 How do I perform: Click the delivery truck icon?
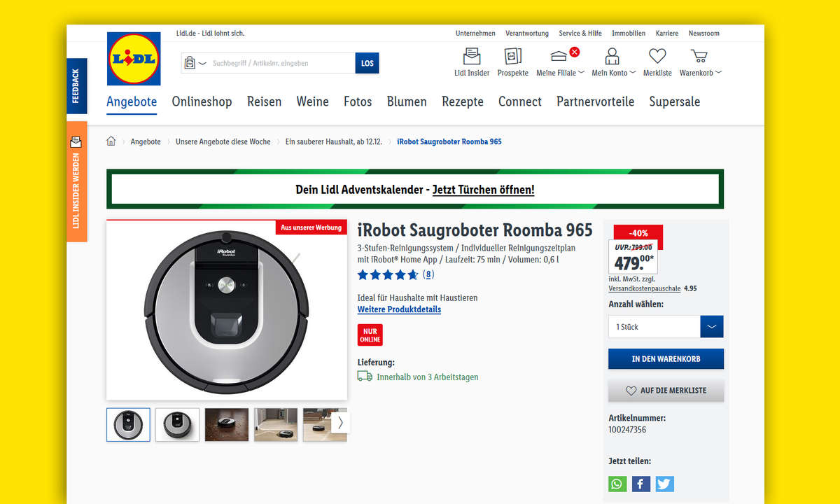click(x=365, y=377)
